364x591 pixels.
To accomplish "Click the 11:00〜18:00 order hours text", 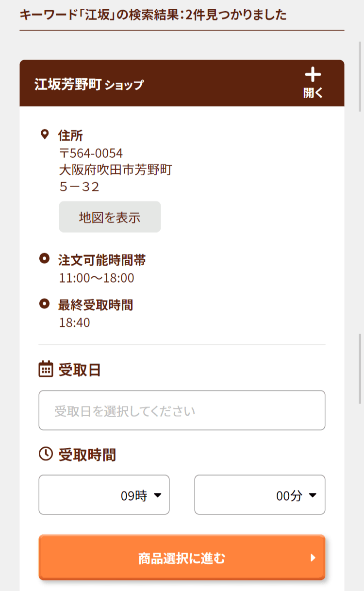I will [97, 278].
